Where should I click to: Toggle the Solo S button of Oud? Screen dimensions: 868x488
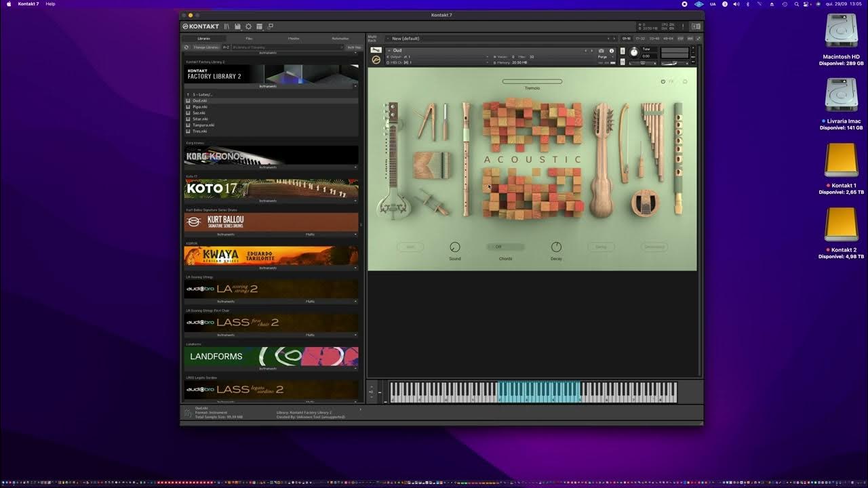(623, 51)
